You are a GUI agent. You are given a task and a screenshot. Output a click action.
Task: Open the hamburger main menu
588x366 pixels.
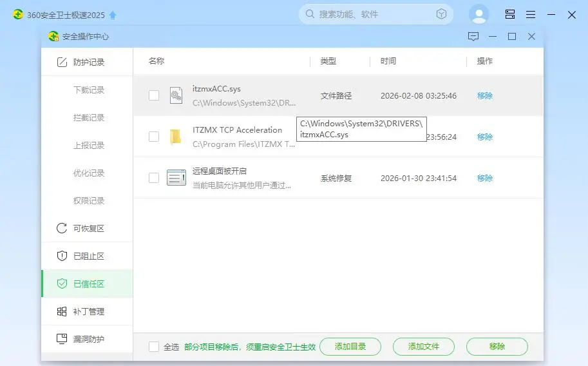coord(531,14)
